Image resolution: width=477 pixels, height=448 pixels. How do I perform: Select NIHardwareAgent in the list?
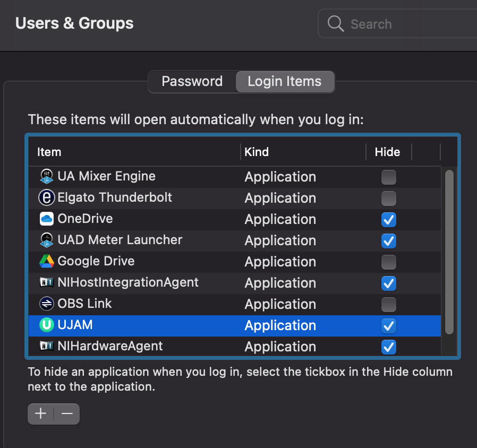[x=110, y=346]
